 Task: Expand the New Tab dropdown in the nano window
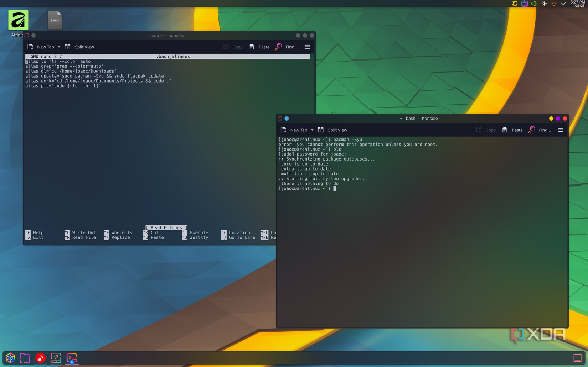click(60, 47)
